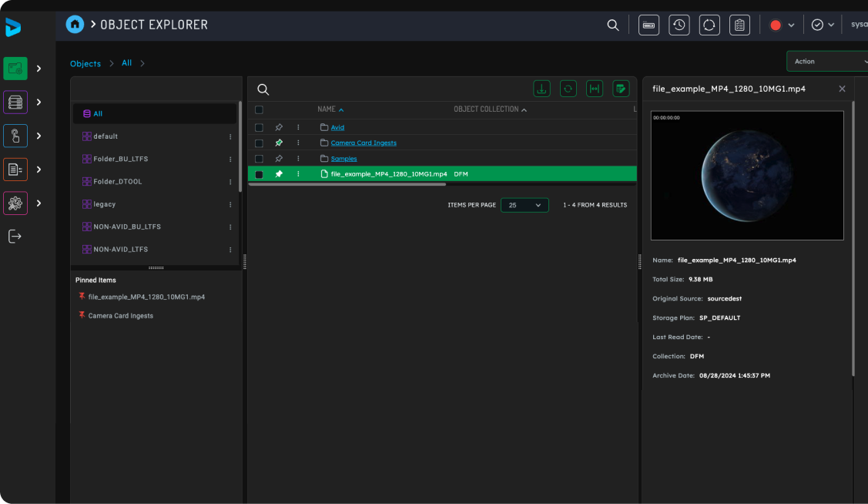
Task: Click the Objects breadcrumb item
Action: 85,63
